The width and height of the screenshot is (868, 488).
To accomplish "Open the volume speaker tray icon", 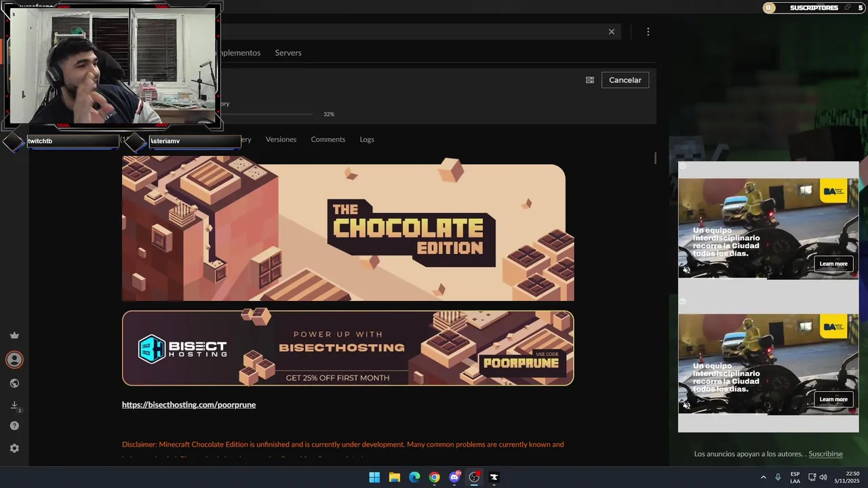I will click(x=823, y=477).
